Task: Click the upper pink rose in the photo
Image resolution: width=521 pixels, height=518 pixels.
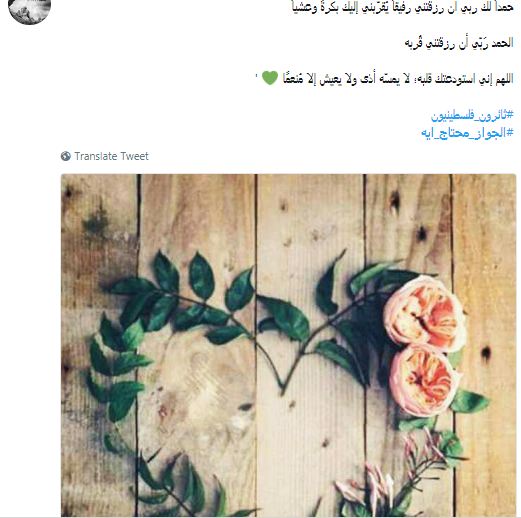Action: (424, 314)
